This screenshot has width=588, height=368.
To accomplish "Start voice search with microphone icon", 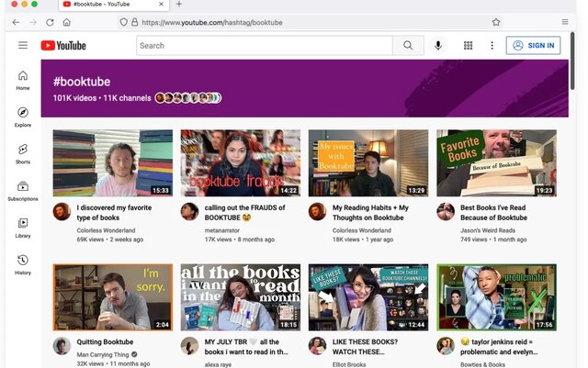I will 438,45.
